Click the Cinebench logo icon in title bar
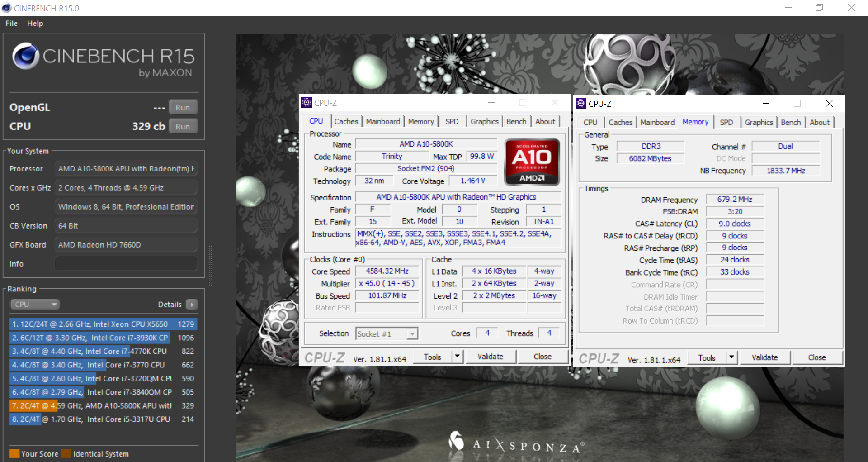The width and height of the screenshot is (868, 462). [x=6, y=8]
